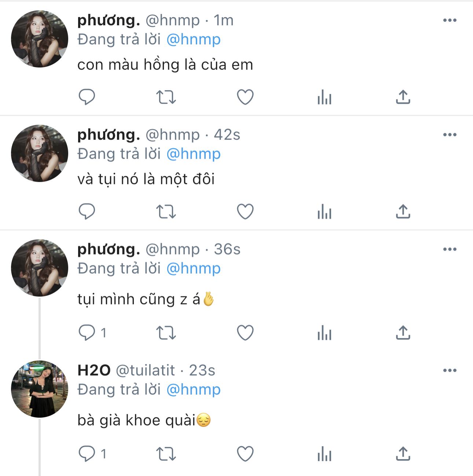The height and width of the screenshot is (476, 473).
Task: Share the 'tụi mình cũng z á' tweet
Action: pos(403,333)
